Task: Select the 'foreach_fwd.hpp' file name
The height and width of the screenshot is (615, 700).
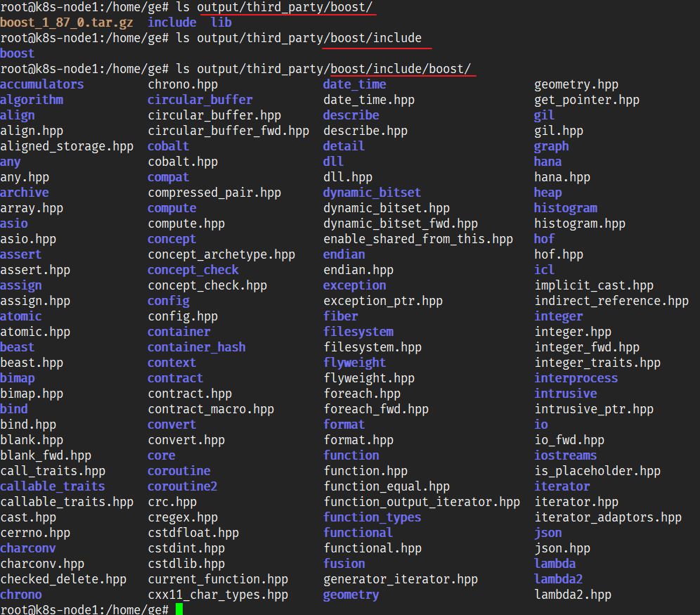Action: pos(376,409)
